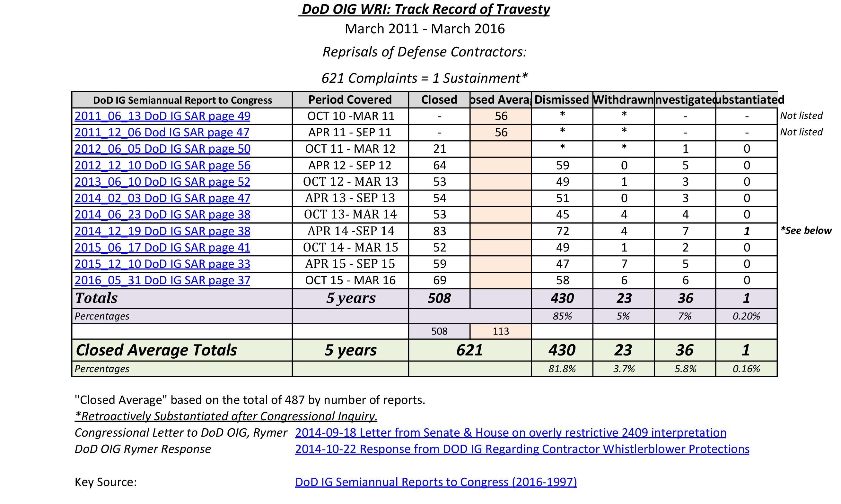Click the Totals row 508 closed cell

pyautogui.click(x=439, y=298)
